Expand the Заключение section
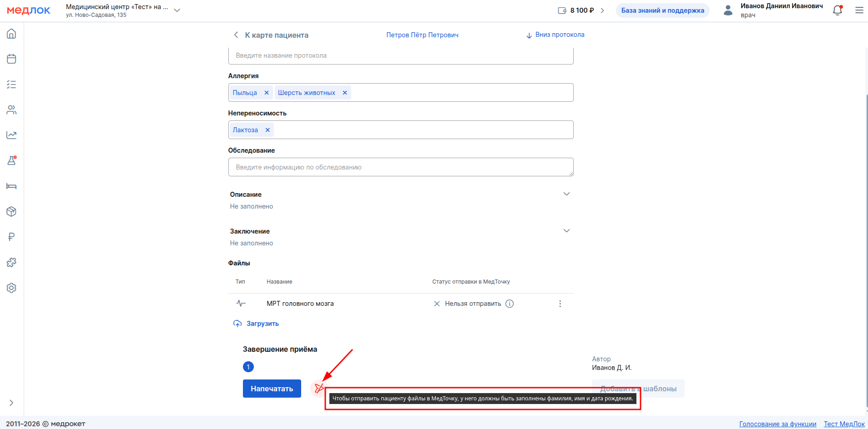The image size is (868, 429). 566,231
